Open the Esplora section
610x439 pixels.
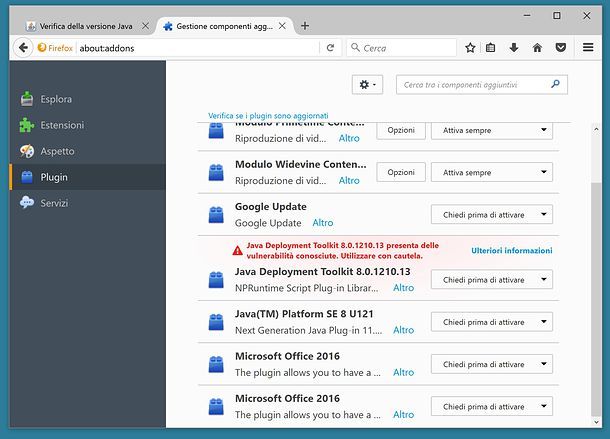coord(88,99)
